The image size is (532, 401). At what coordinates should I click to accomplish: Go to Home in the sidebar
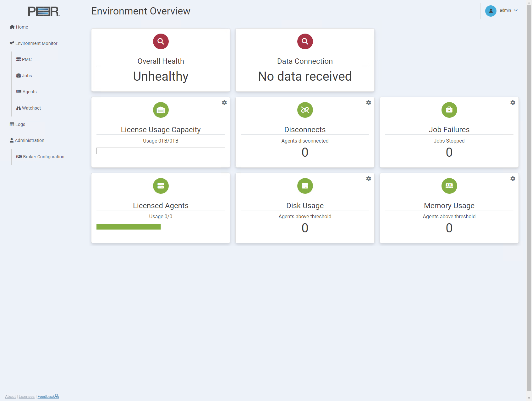21,27
